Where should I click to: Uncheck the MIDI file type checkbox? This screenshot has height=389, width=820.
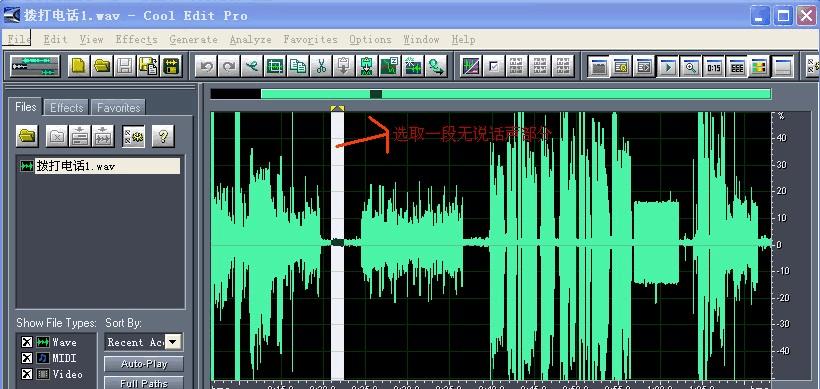(x=27, y=358)
